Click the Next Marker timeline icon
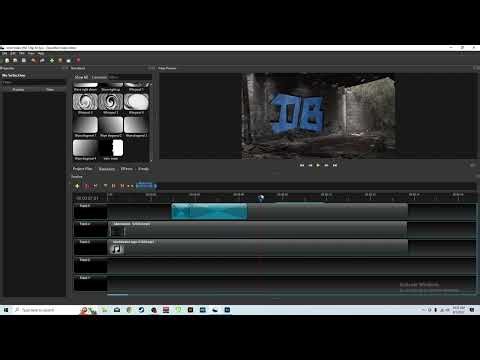Image resolution: width=480 pixels, height=360 pixels. [x=122, y=186]
